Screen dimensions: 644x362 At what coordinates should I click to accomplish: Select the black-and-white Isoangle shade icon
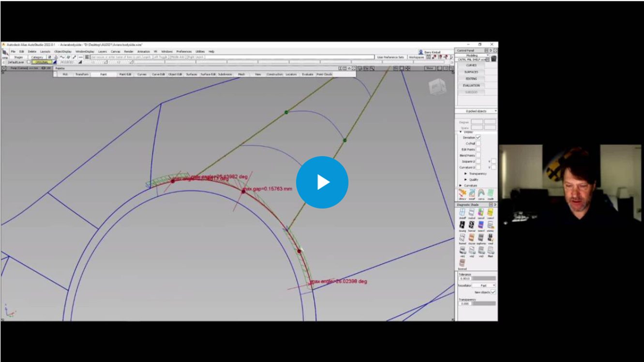(x=462, y=226)
